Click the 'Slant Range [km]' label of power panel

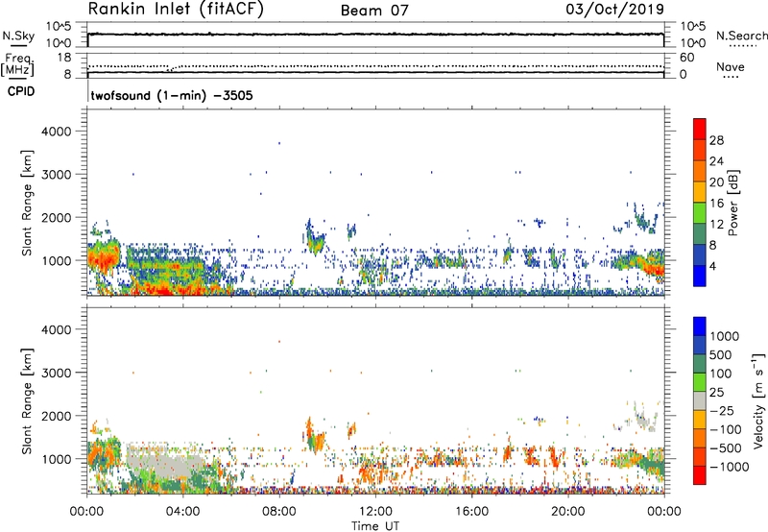pos(27,203)
